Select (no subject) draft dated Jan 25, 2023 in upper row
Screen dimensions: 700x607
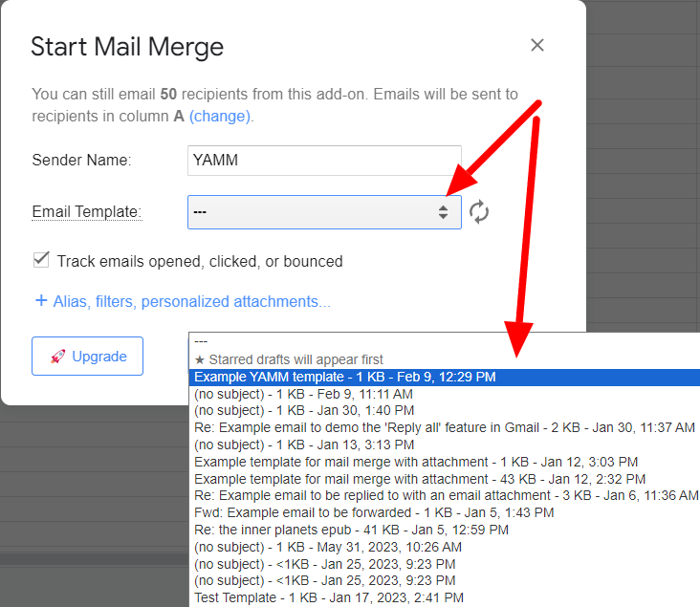coord(445,564)
